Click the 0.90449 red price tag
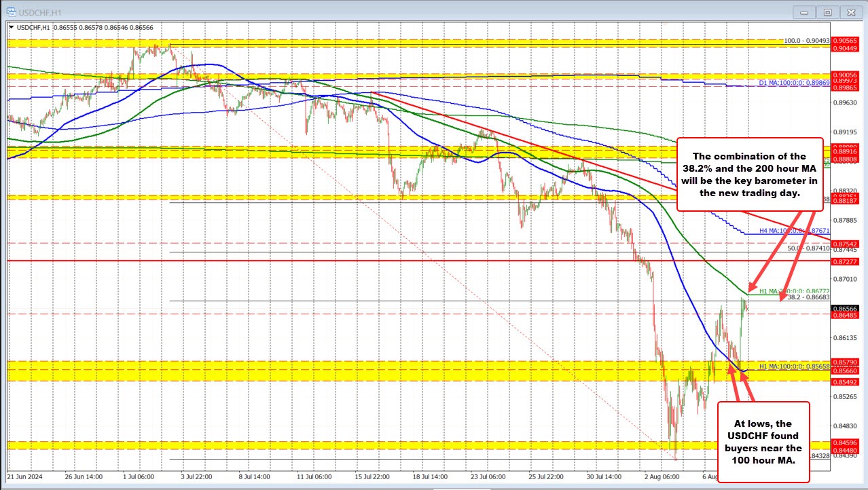868x490 pixels. click(846, 48)
